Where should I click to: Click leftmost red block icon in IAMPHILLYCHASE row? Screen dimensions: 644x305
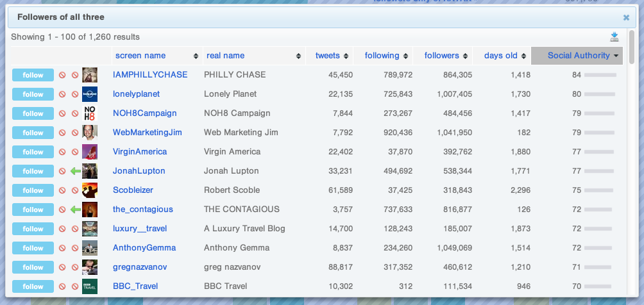62,75
